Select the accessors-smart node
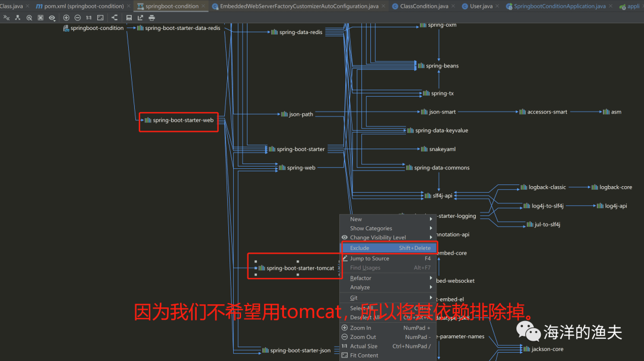Screen dimensions: 644x361 point(543,112)
